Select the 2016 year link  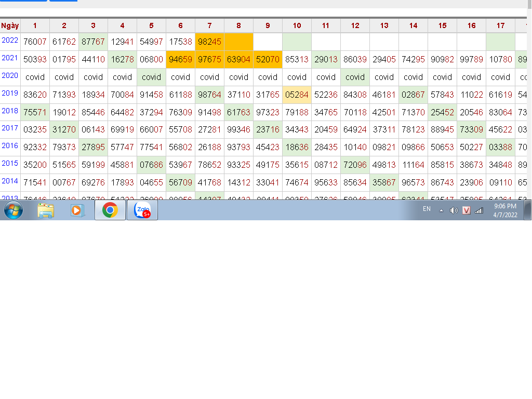click(10, 146)
